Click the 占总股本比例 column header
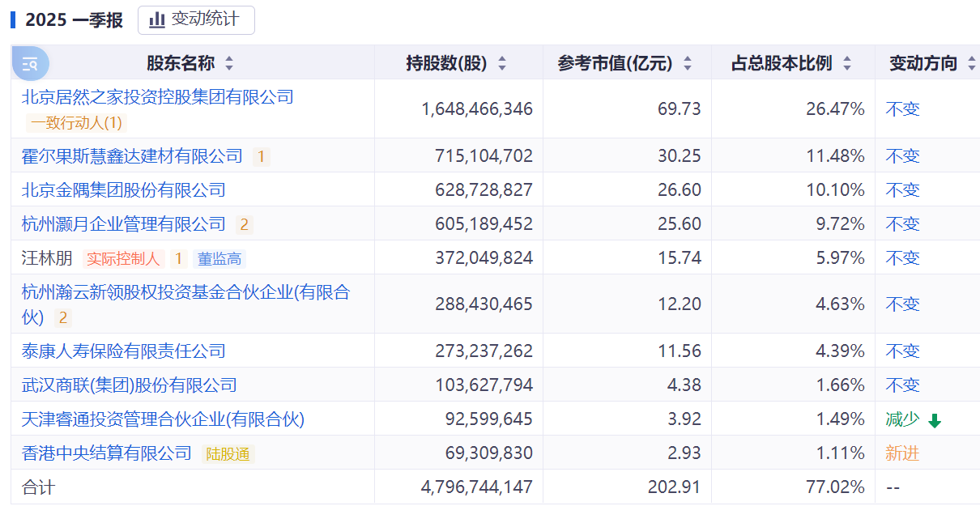 pos(782,63)
